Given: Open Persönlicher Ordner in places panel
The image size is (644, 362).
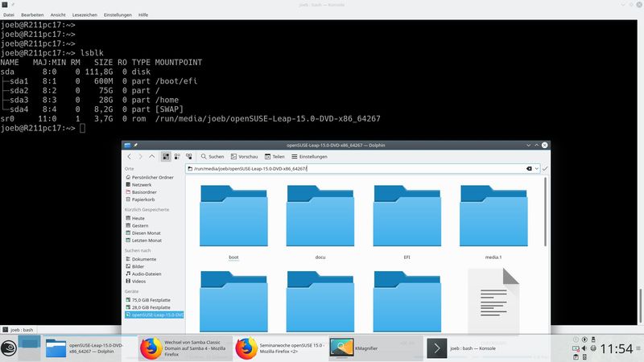Looking at the screenshot, I should 150,177.
